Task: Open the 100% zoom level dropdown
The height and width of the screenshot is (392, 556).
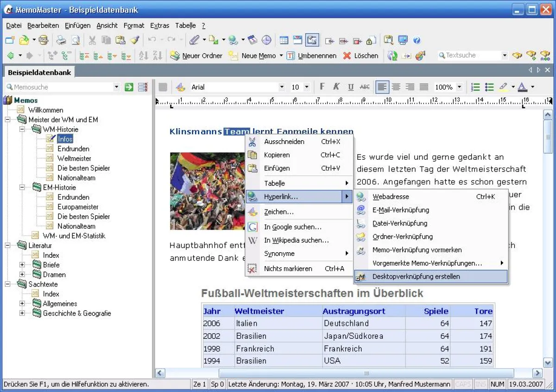Action: [x=459, y=87]
